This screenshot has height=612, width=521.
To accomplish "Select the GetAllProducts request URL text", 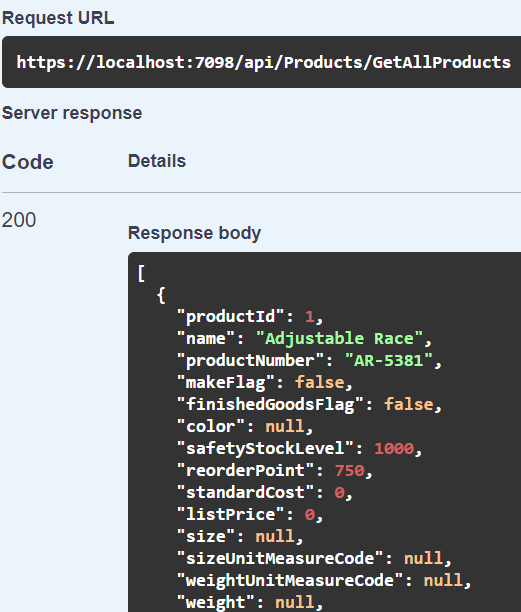I will (263, 62).
